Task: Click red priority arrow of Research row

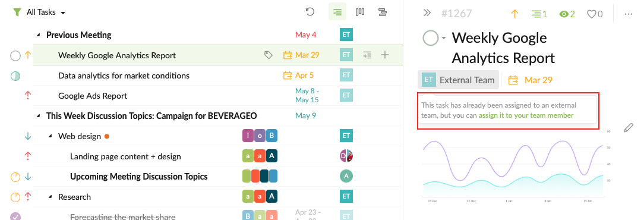Action: [x=28, y=197]
